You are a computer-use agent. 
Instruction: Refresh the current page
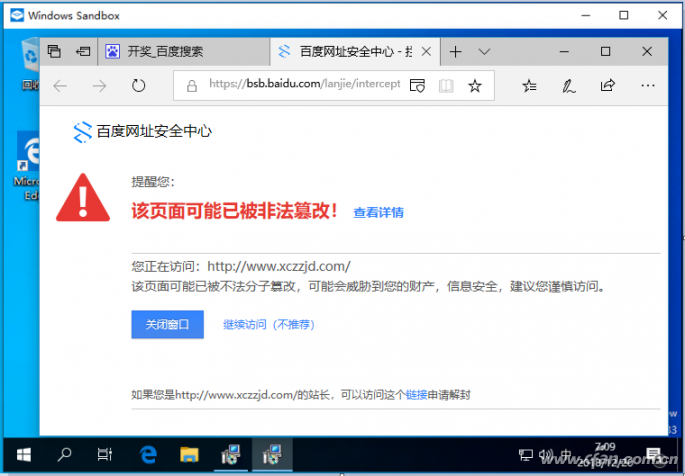click(x=138, y=86)
